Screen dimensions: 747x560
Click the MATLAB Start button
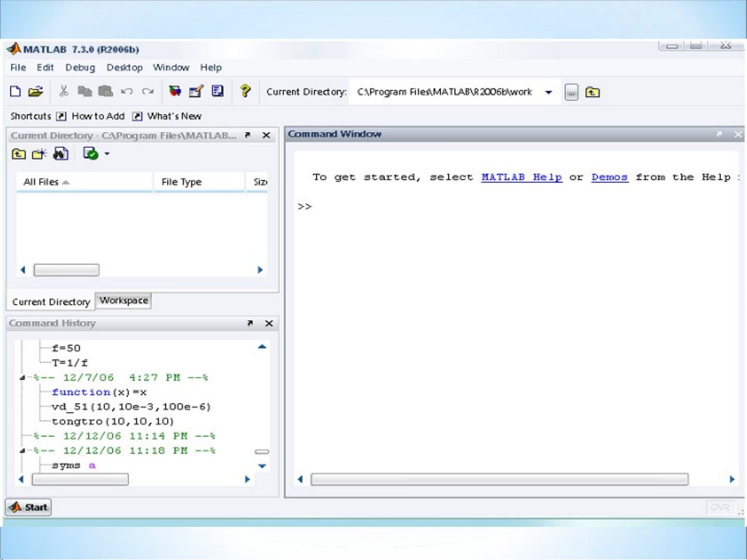click(29, 507)
